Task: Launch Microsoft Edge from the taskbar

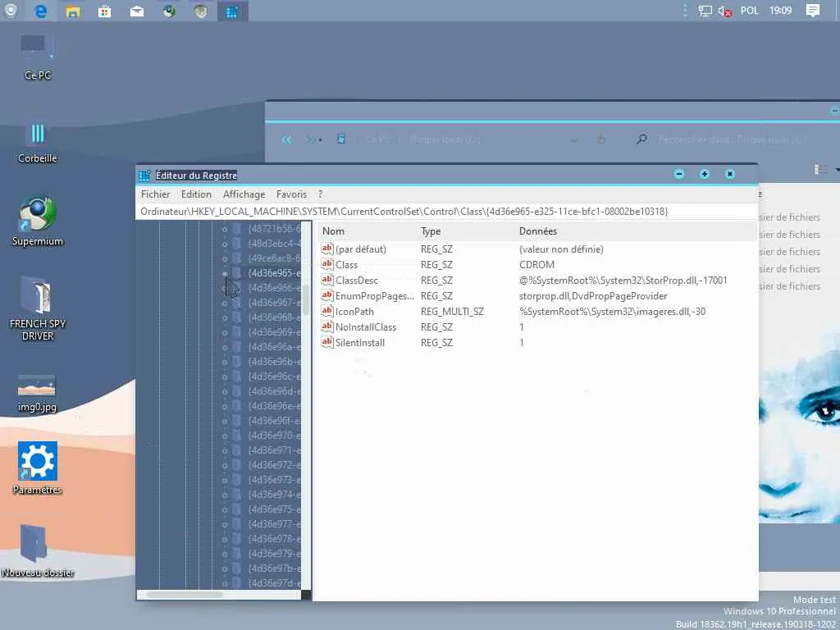Action: coord(41,11)
